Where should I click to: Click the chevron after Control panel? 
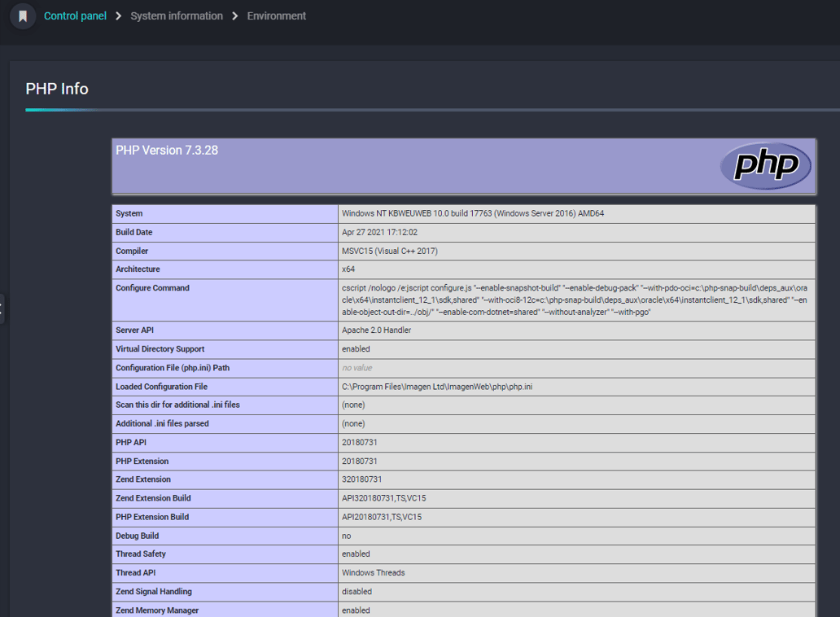118,16
